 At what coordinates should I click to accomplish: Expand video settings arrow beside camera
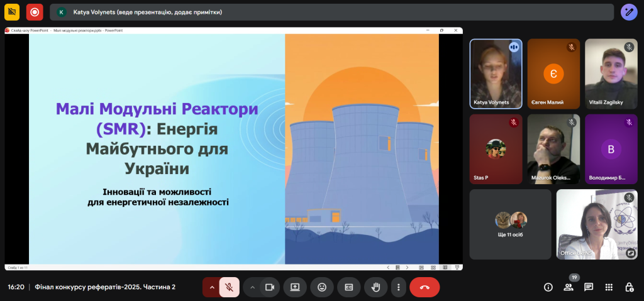tap(252, 287)
